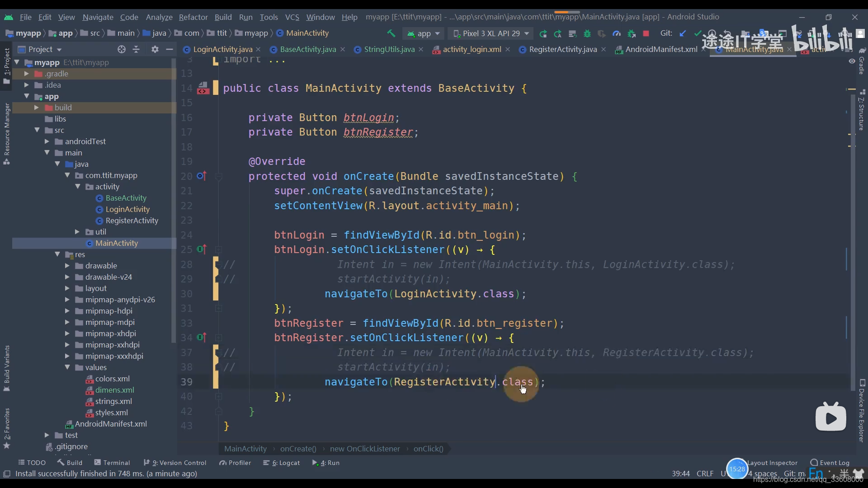Open the app run configuration dropdown
Viewport: 868px width, 488px height.
tap(424, 33)
